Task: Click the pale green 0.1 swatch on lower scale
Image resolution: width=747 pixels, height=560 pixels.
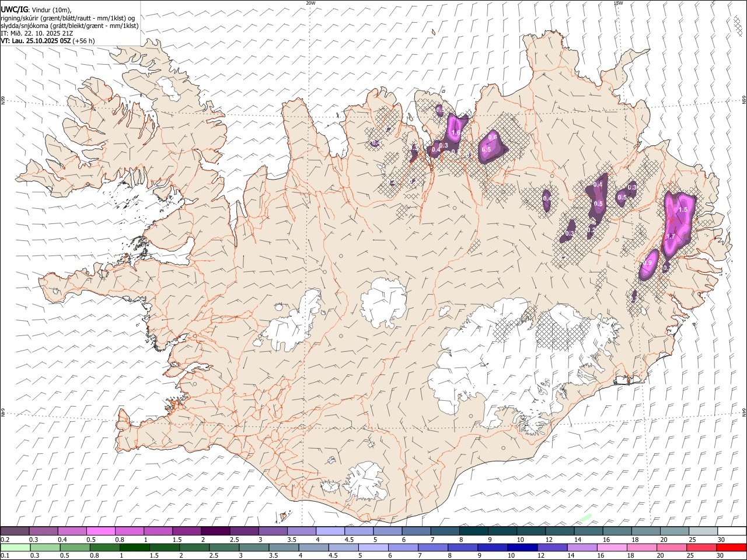Action: [x=15, y=547]
